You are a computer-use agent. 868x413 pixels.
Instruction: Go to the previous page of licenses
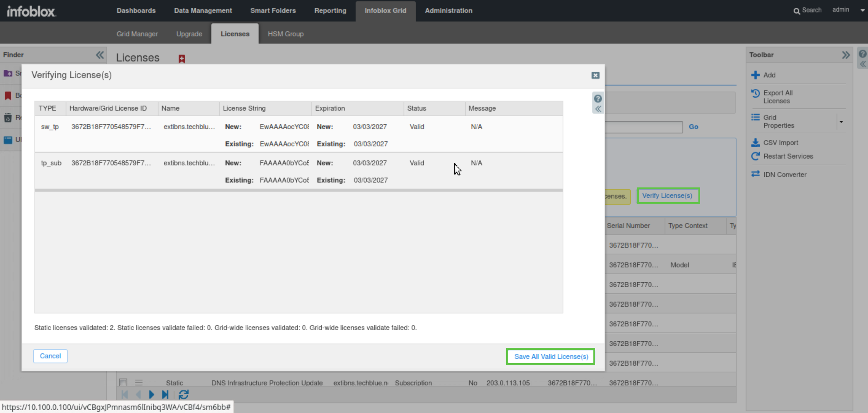138,395
